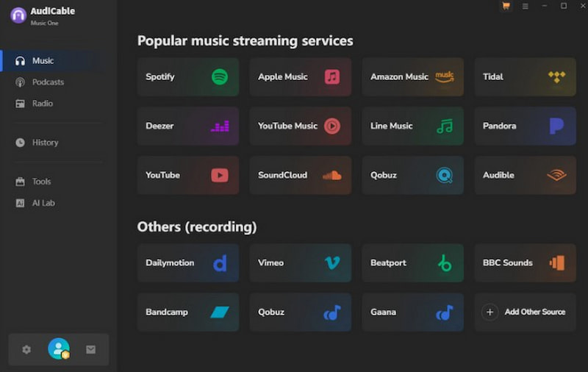Click the Amazon Music logo icon
Image resolution: width=588 pixels, height=372 pixels.
[445, 77]
